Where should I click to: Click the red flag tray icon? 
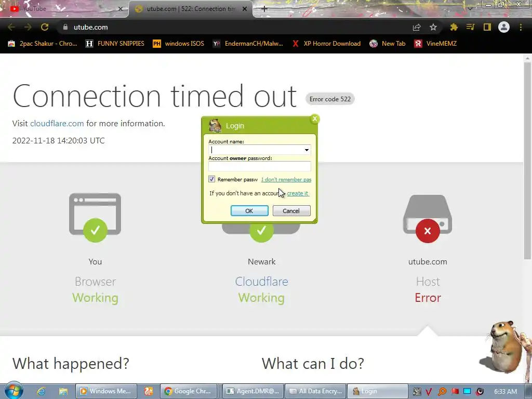455,392
